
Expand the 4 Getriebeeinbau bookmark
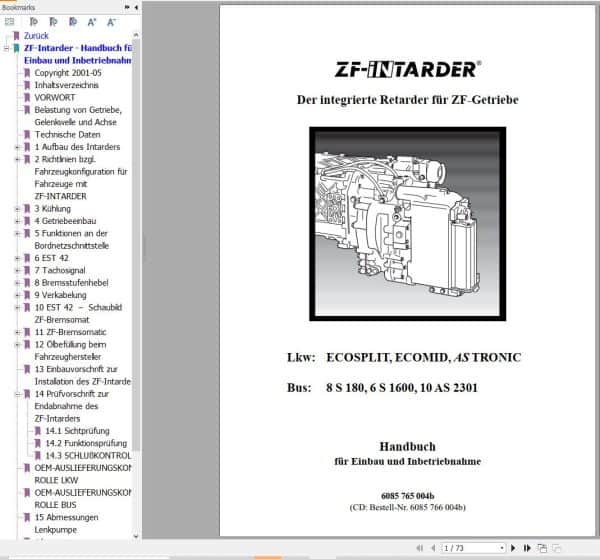coord(17,221)
